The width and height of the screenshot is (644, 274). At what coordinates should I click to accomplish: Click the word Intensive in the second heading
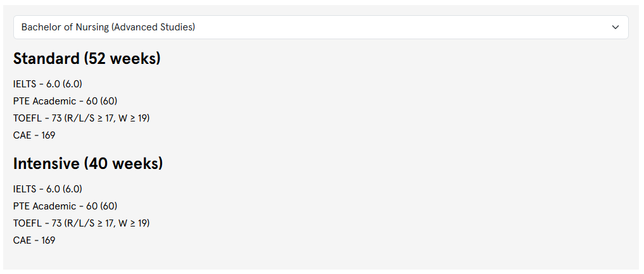[46, 164]
